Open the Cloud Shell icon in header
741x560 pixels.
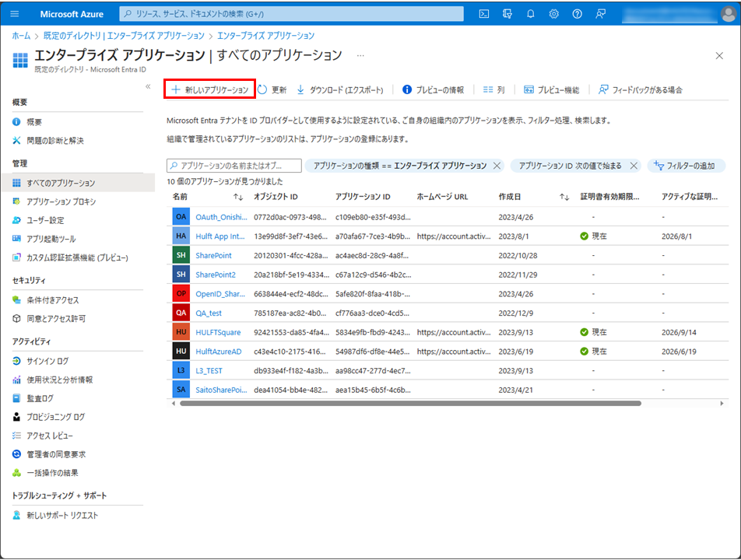pos(484,13)
